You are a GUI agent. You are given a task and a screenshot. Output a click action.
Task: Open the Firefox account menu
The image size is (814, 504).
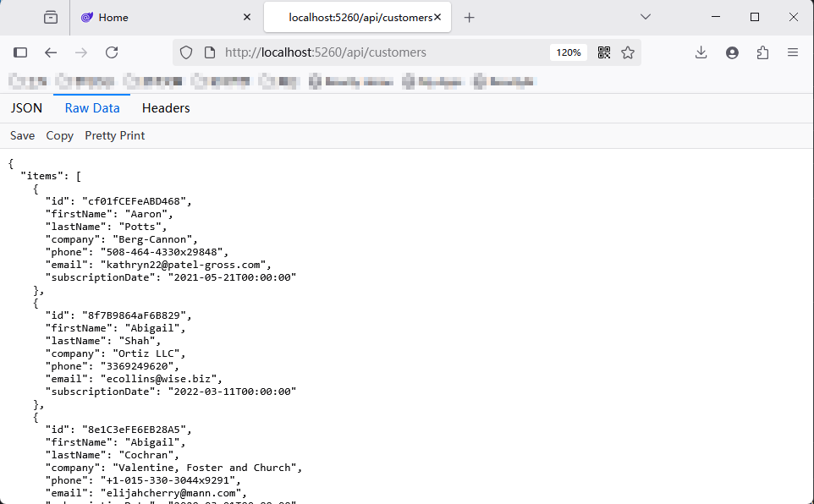[731, 52]
